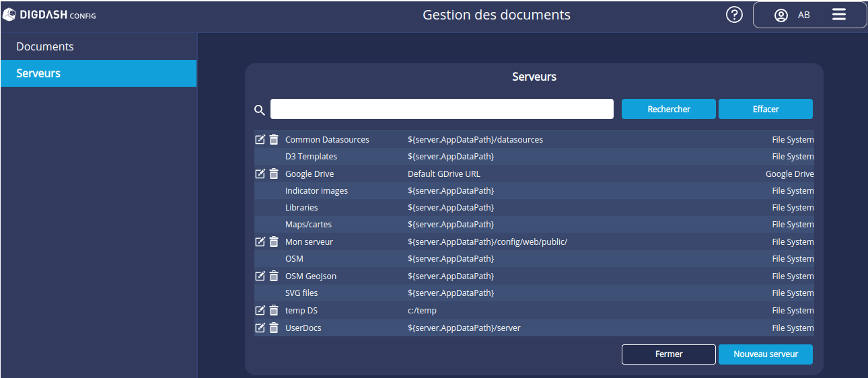Image resolution: width=868 pixels, height=378 pixels.
Task: Edit the temp DS server
Action: tap(260, 311)
